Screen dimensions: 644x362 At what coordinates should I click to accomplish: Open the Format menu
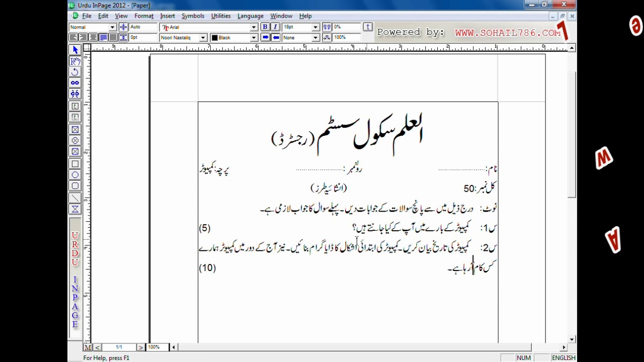pyautogui.click(x=144, y=16)
